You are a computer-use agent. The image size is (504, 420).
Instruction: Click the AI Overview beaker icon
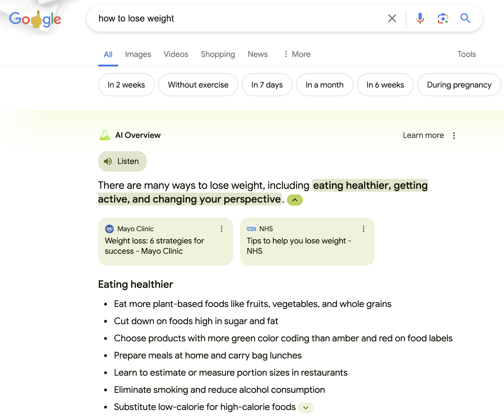[x=104, y=135]
